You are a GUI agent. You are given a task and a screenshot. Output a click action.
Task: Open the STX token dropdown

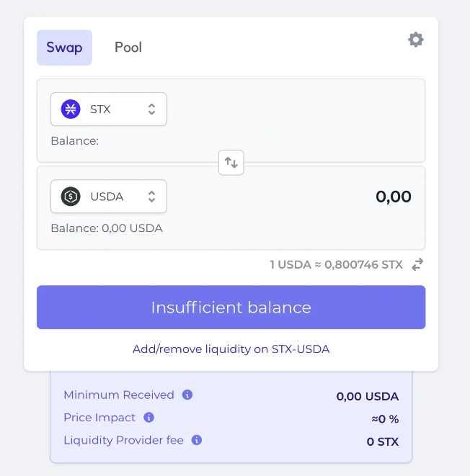[109, 109]
